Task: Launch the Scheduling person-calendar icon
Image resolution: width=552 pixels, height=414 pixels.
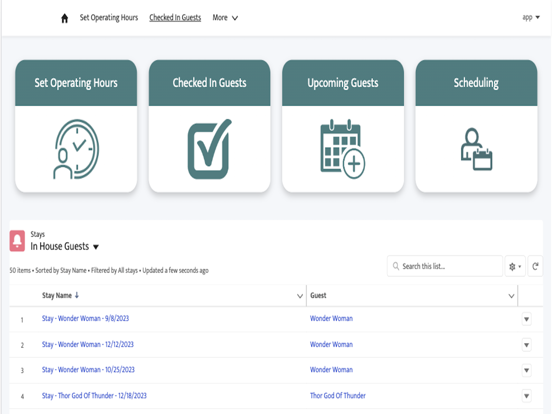Action: pyautogui.click(x=476, y=149)
